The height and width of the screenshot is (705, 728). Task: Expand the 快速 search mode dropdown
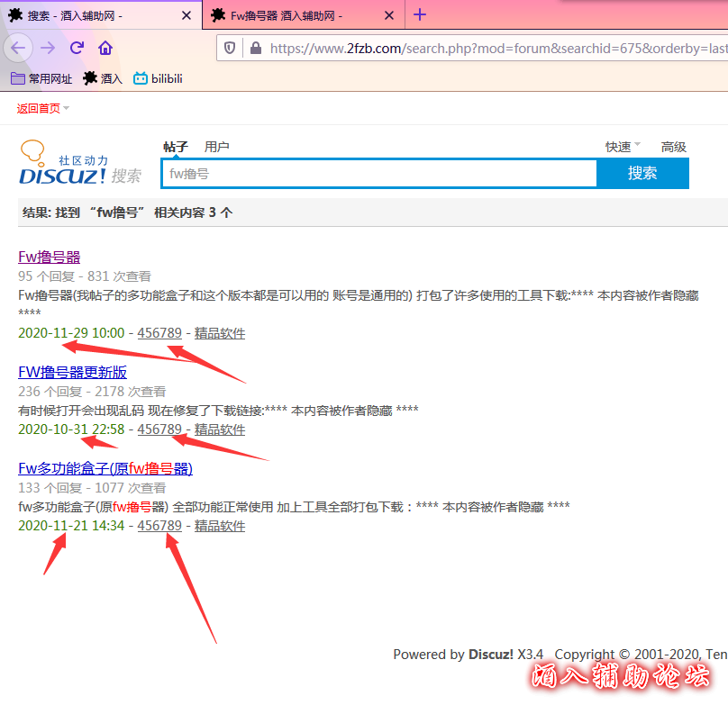623,147
